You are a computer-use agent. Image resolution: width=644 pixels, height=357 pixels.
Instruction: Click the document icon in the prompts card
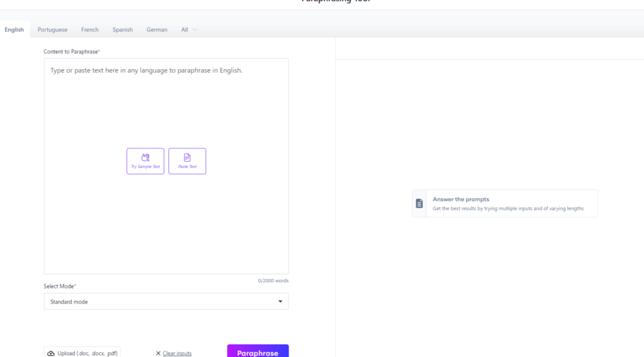(419, 204)
